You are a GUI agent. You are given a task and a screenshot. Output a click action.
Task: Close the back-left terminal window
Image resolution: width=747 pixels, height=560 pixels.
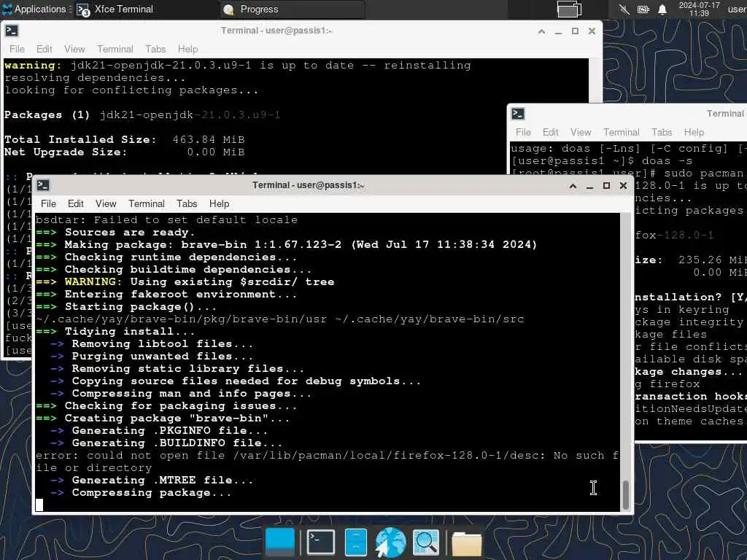click(x=592, y=31)
